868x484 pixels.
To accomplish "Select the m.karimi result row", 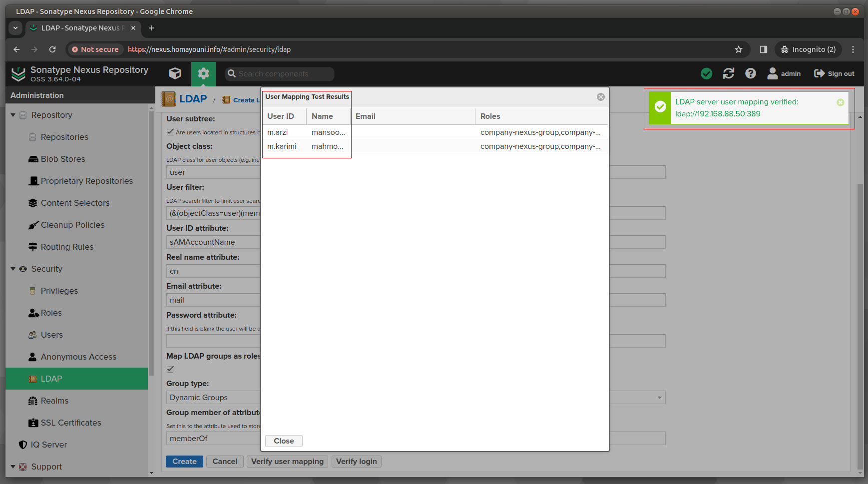I will click(434, 146).
